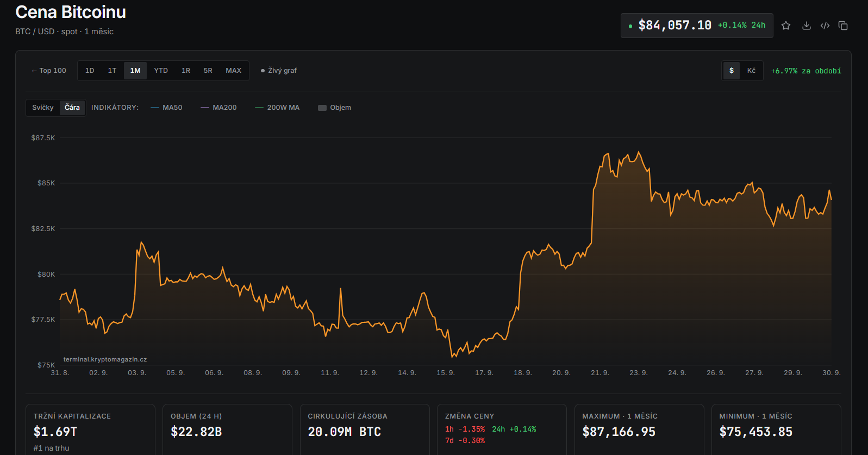868x455 pixels.
Task: Click the 03. 9. date label
Action: [x=137, y=373]
